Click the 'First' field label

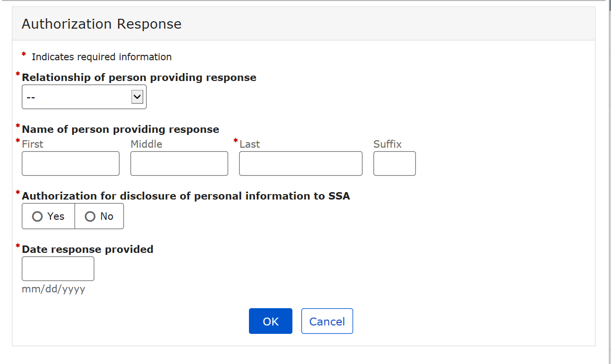pyautogui.click(x=33, y=144)
